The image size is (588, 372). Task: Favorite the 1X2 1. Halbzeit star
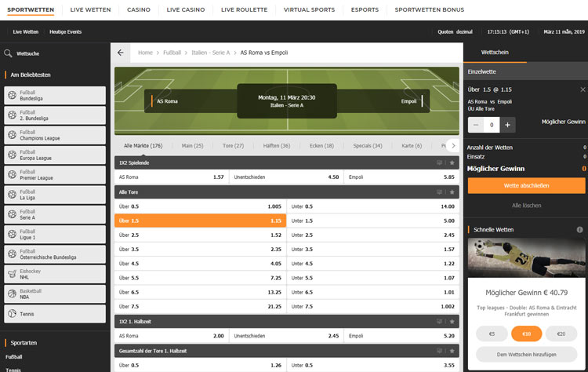(452, 321)
